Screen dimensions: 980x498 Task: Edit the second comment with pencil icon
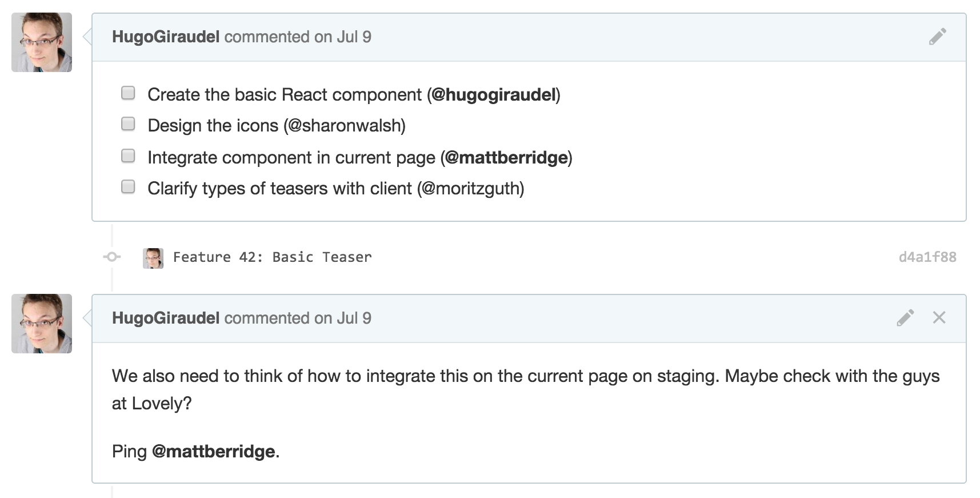tap(905, 318)
